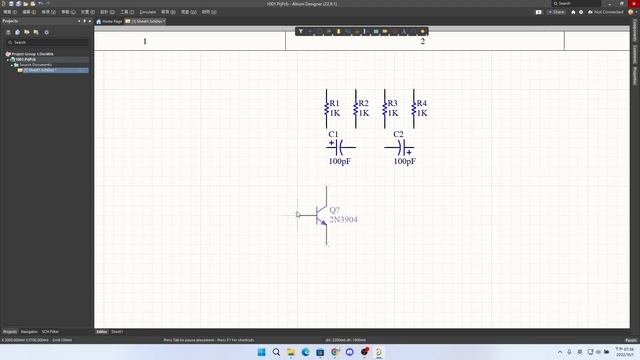This screenshot has width=640, height=360.
Task: Open the Properties side panel tab
Action: [635, 76]
